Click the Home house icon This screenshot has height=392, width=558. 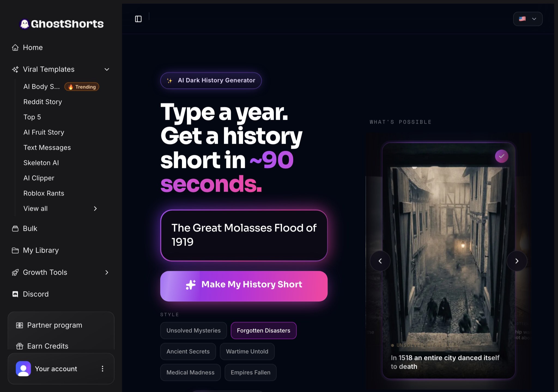tap(15, 48)
